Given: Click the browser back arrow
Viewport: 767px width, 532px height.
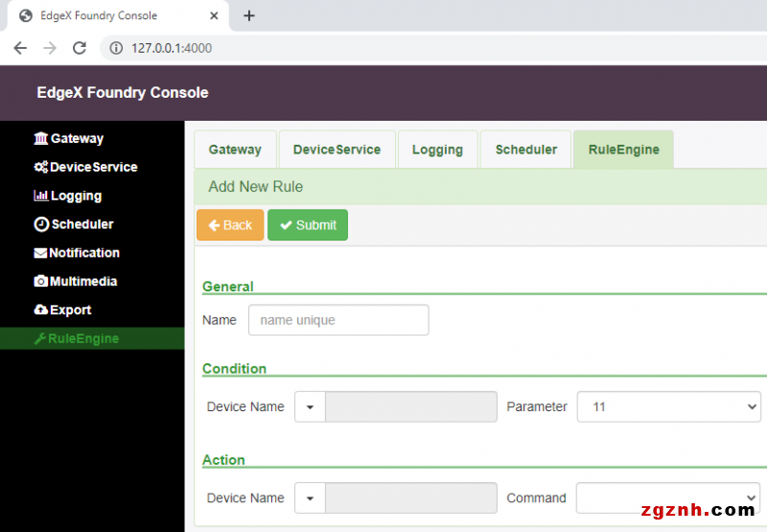Looking at the screenshot, I should point(20,48).
